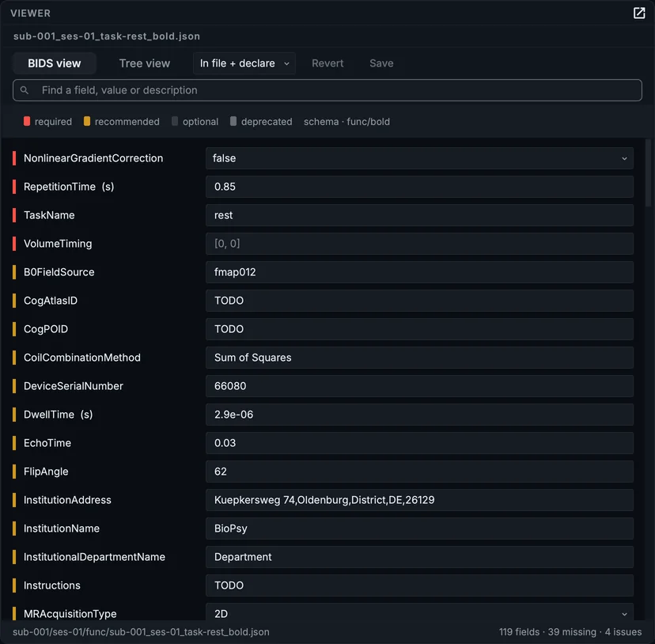Viewport: 655px width, 644px height.
Task: Click the deprecated legend swatch
Action: point(233,121)
